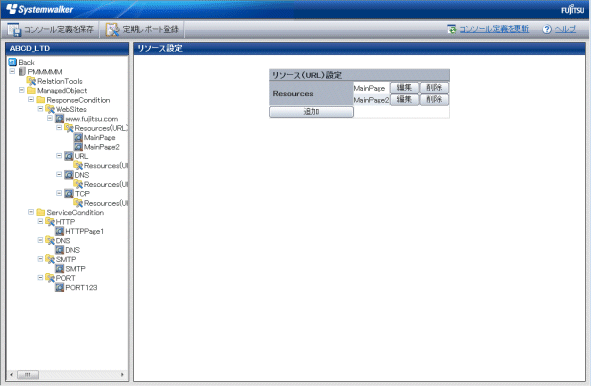Click the FUJITSU logo

(x=572, y=9)
